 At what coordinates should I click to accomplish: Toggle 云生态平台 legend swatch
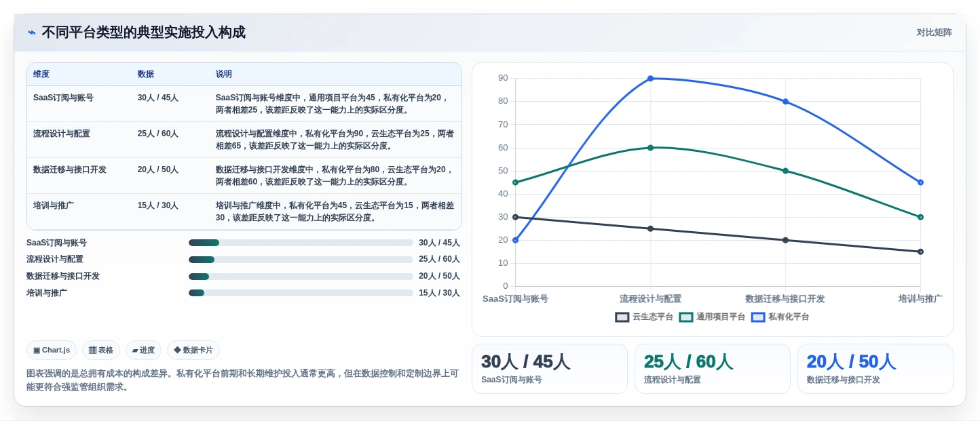tap(622, 317)
